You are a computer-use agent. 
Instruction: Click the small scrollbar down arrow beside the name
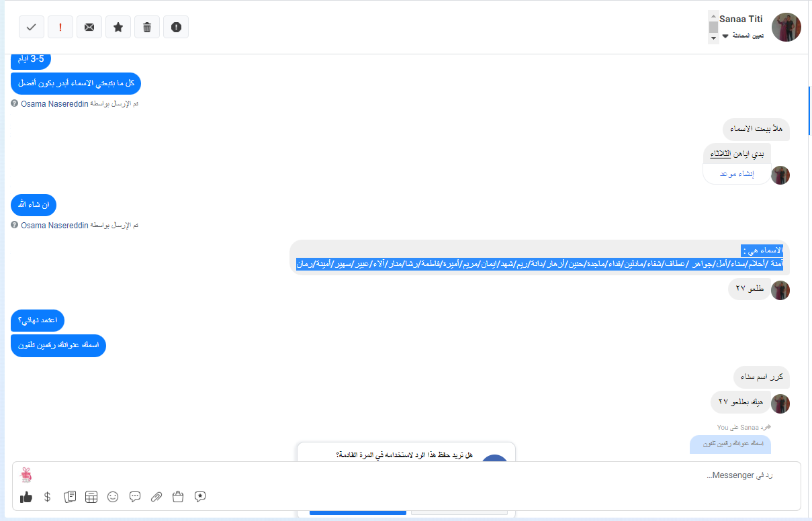[x=713, y=39]
